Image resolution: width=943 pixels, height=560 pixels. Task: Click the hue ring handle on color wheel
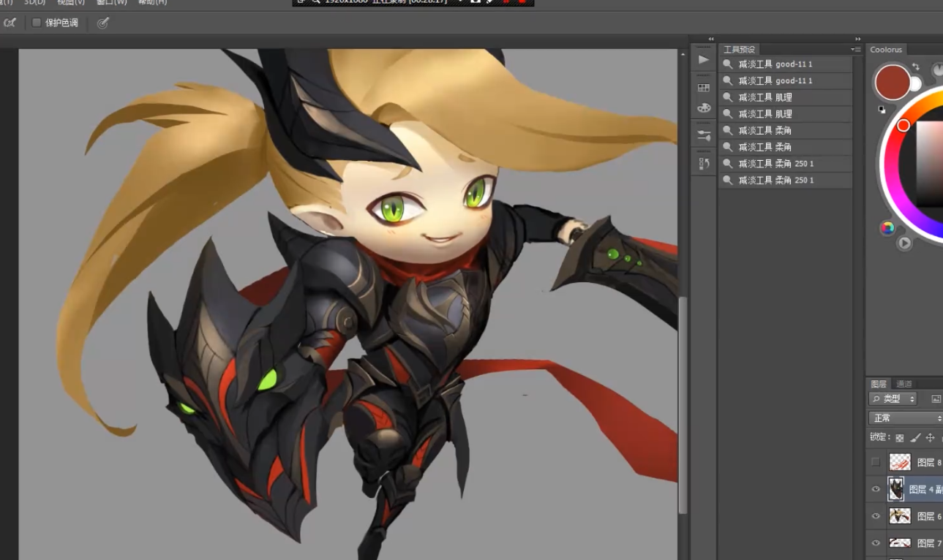coord(903,126)
